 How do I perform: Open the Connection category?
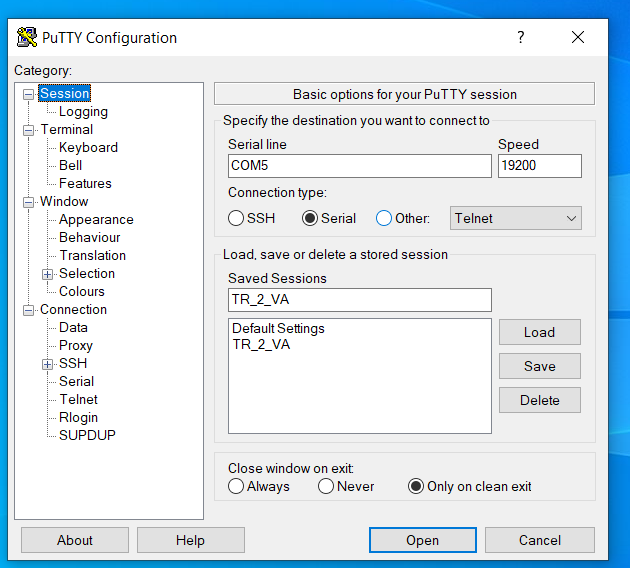(x=74, y=309)
